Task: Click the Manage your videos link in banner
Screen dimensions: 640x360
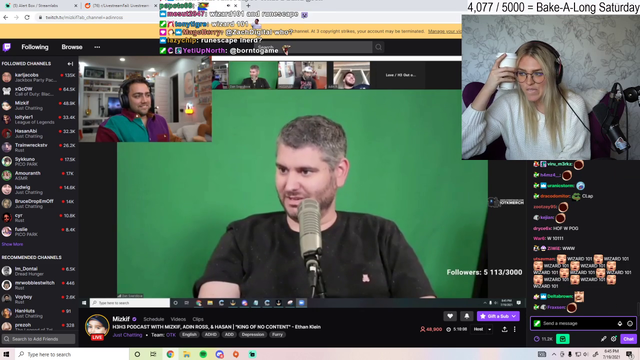Action: tap(444, 31)
